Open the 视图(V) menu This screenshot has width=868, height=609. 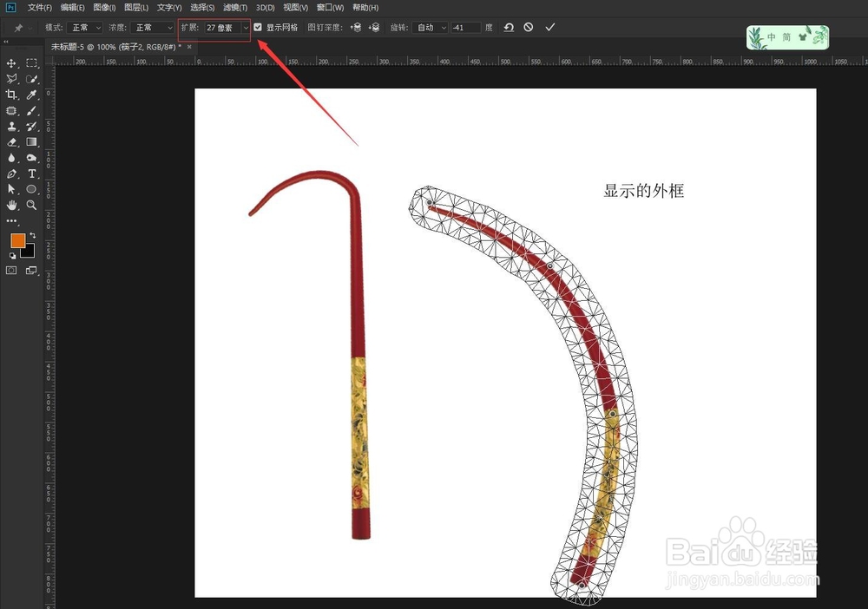(296, 8)
